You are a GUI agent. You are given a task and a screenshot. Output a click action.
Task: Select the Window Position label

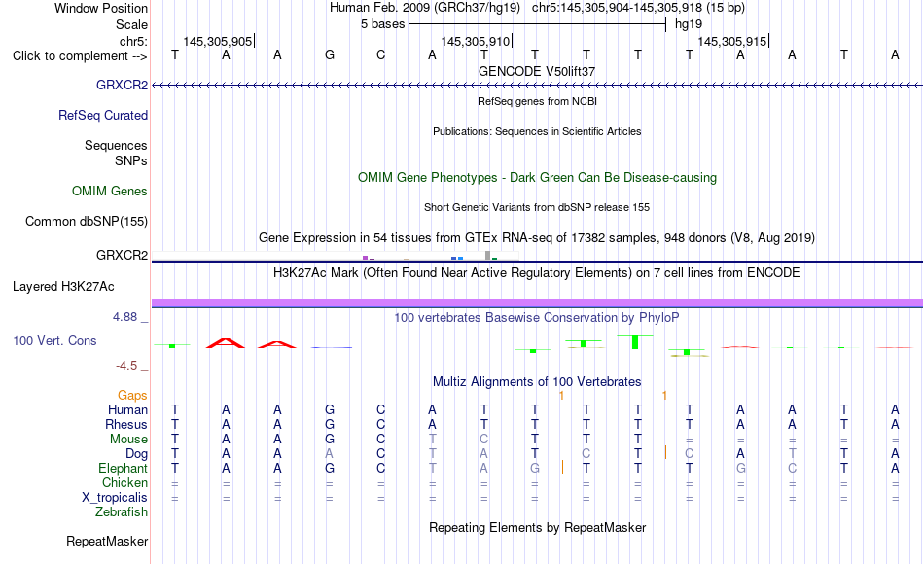coord(101,8)
